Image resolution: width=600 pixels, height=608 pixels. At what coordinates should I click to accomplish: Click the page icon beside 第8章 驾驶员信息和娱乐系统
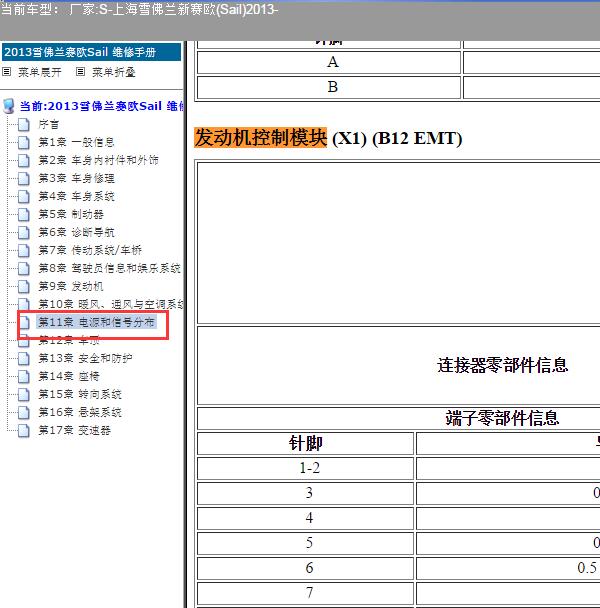point(24,268)
